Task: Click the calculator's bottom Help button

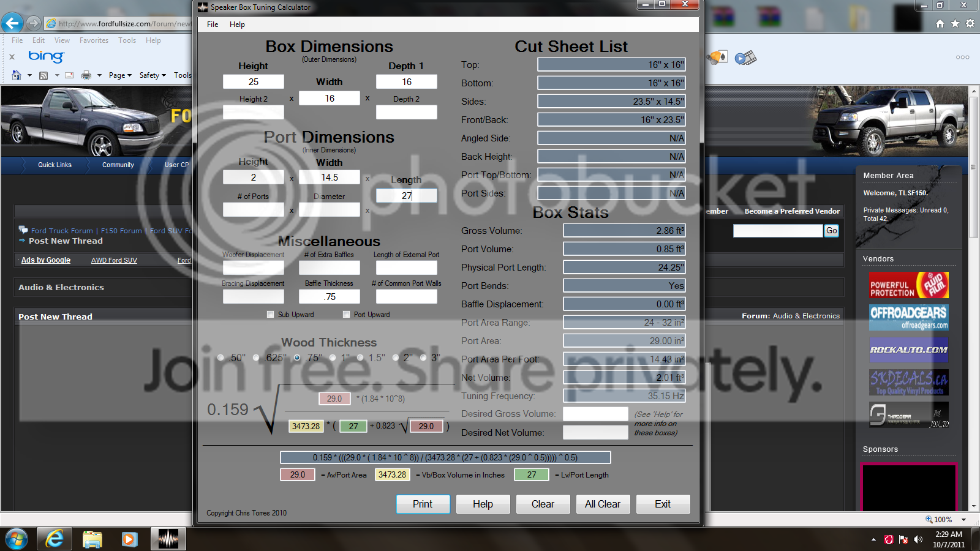Action: pyautogui.click(x=483, y=504)
